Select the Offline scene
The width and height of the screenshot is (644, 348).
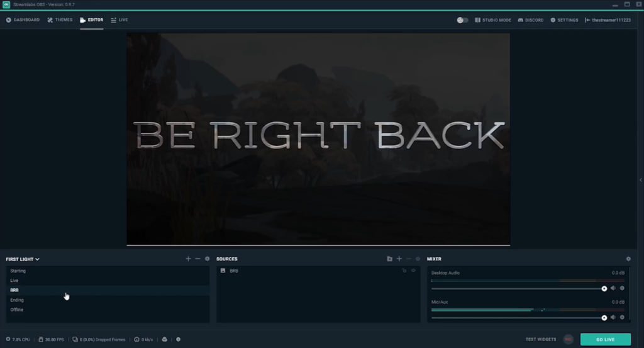click(108, 310)
